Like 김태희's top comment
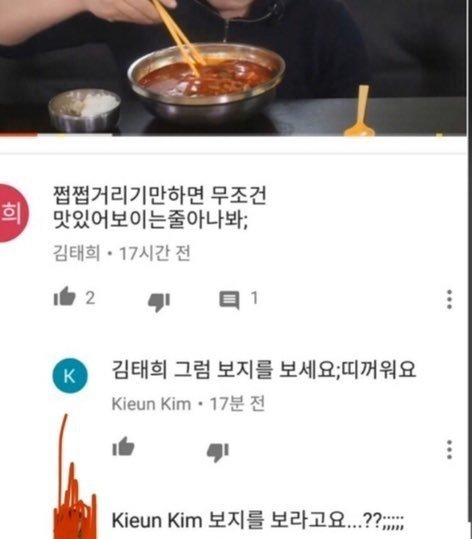The image size is (472, 539). pos(64,296)
